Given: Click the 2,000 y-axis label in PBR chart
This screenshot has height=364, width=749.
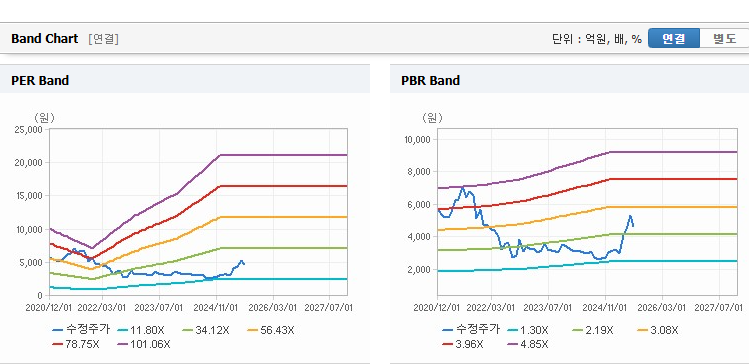Looking at the screenshot, I should (420, 269).
